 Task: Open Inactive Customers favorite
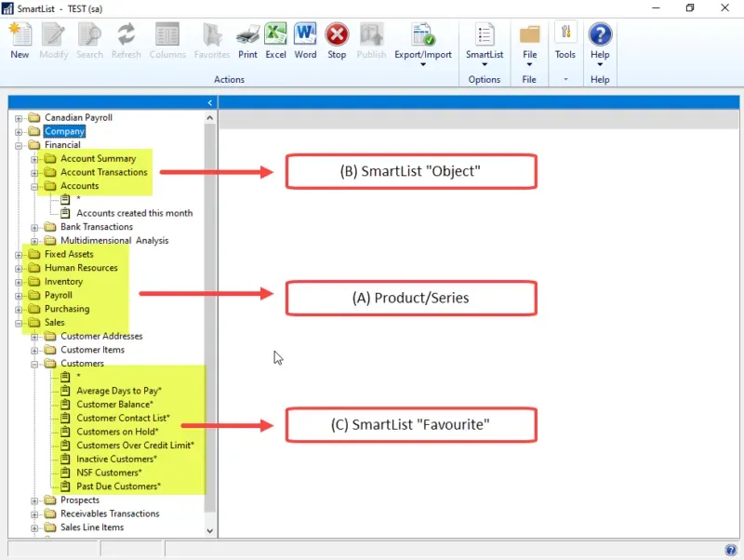(117, 459)
